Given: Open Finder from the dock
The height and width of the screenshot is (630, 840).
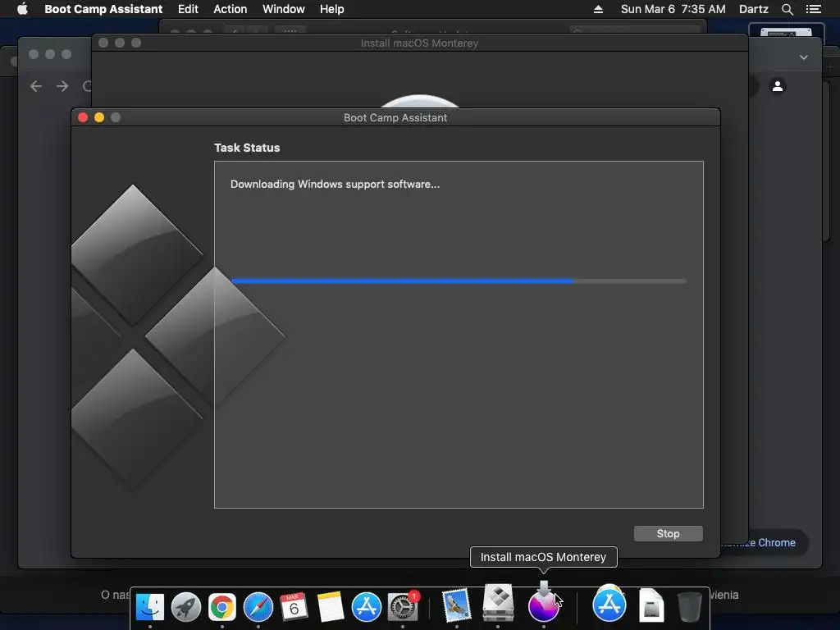Looking at the screenshot, I should click(x=150, y=607).
